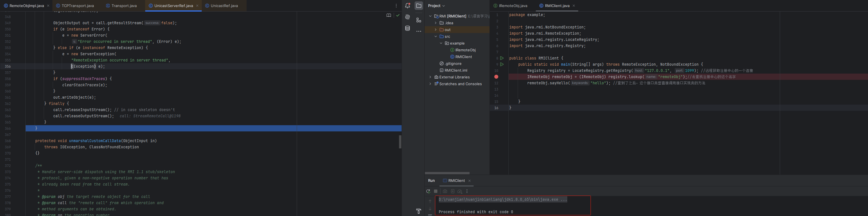This screenshot has width=868, height=216.
Task: Open the Database tool window icon
Action: coord(408,28)
